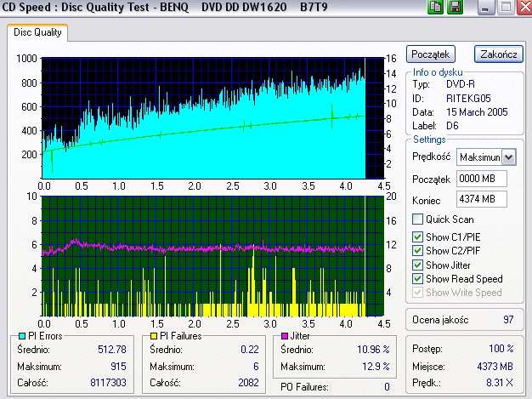The image size is (532, 399).
Task: Click the Label value D6
Action: point(452,126)
